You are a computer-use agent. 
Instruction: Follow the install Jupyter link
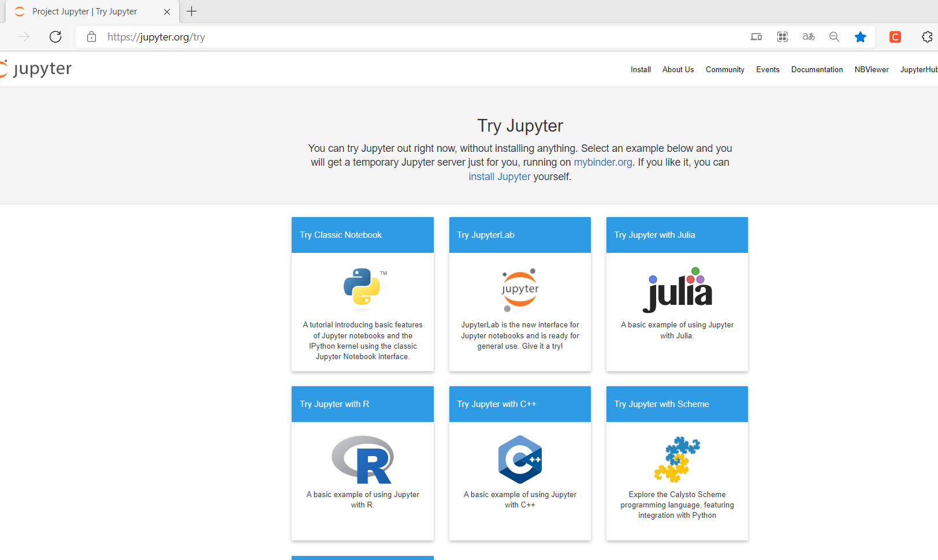pos(500,177)
